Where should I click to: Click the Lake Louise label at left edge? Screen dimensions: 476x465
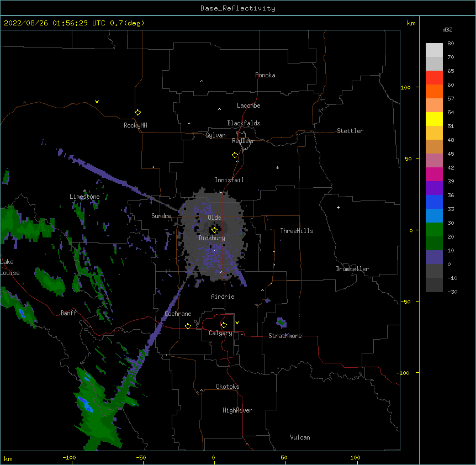click(x=9, y=267)
